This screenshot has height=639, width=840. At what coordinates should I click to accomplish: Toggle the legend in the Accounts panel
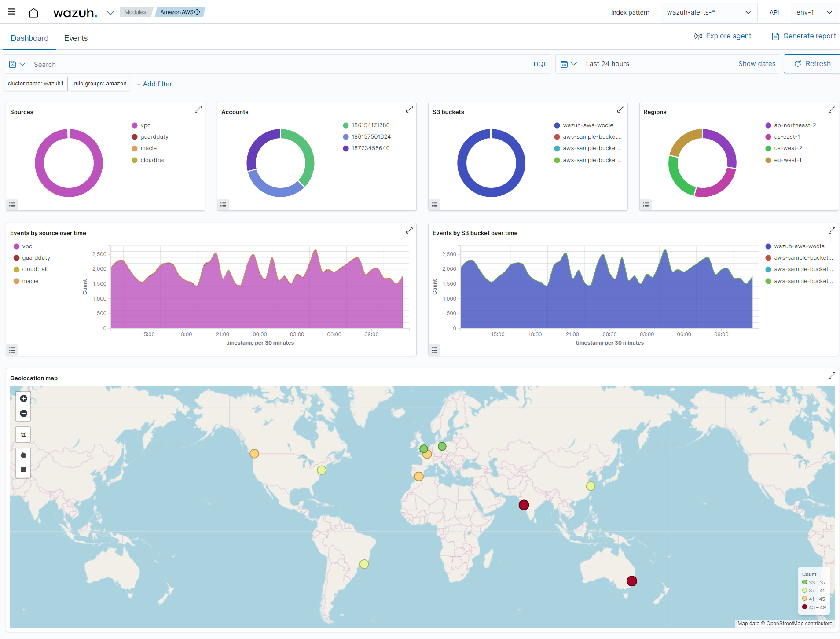pyautogui.click(x=224, y=205)
